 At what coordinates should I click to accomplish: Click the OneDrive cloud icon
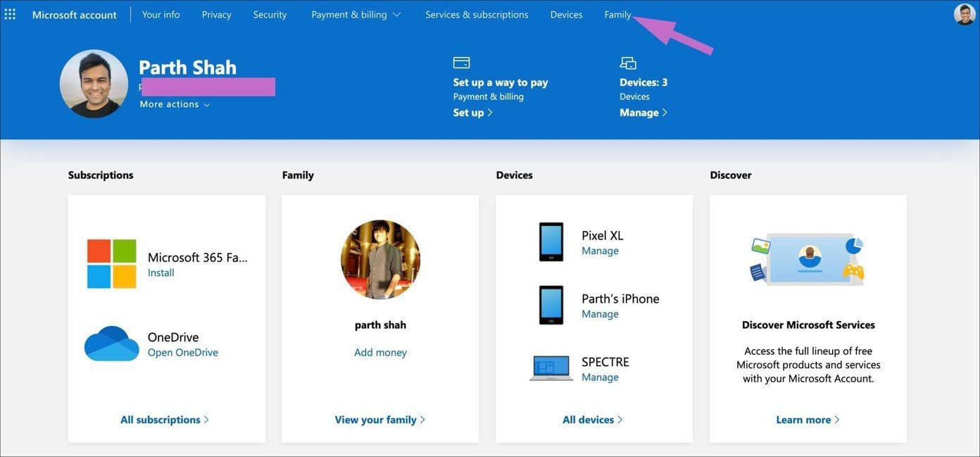[112, 344]
